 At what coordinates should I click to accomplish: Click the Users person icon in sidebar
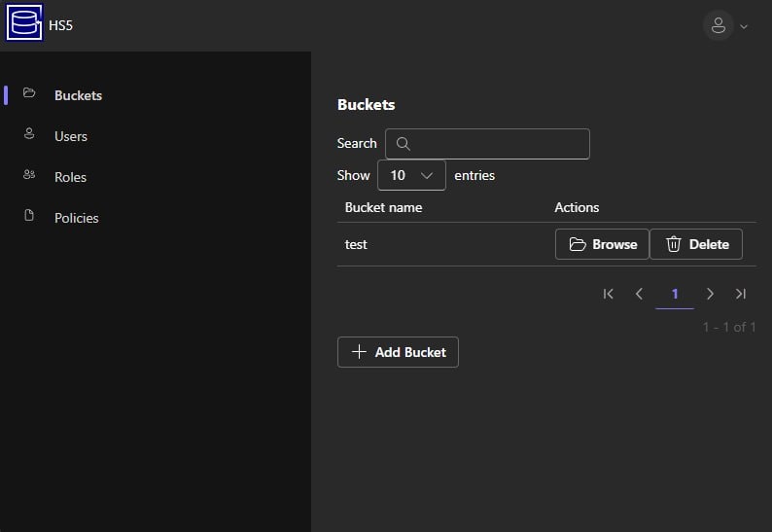29,133
